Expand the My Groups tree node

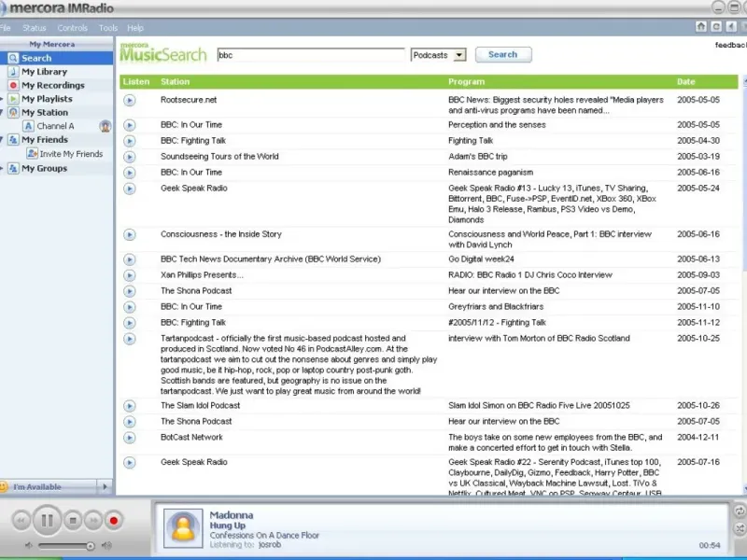pyautogui.click(x=2, y=169)
